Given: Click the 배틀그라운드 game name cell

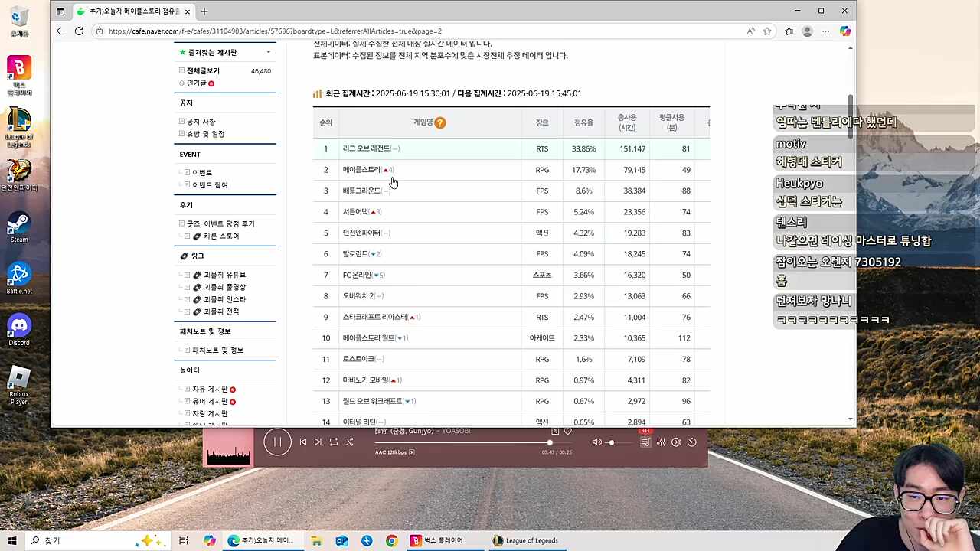Looking at the screenshot, I should click(361, 191).
